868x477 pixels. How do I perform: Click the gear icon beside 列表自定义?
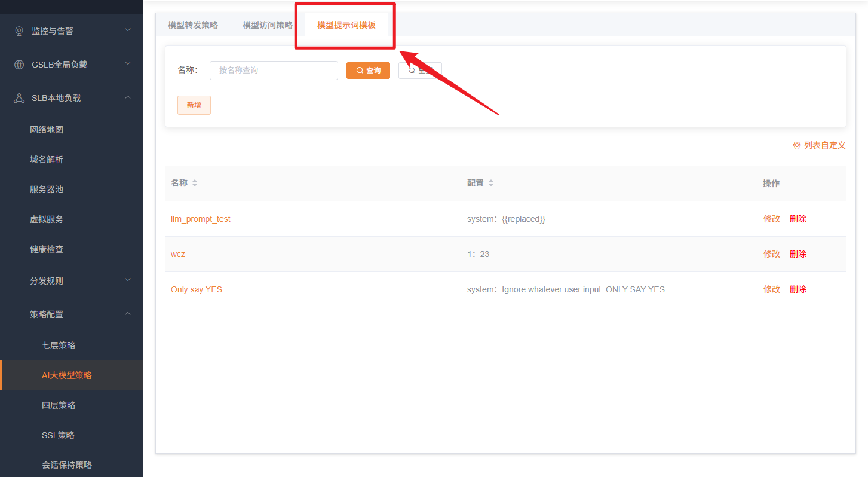pos(796,145)
